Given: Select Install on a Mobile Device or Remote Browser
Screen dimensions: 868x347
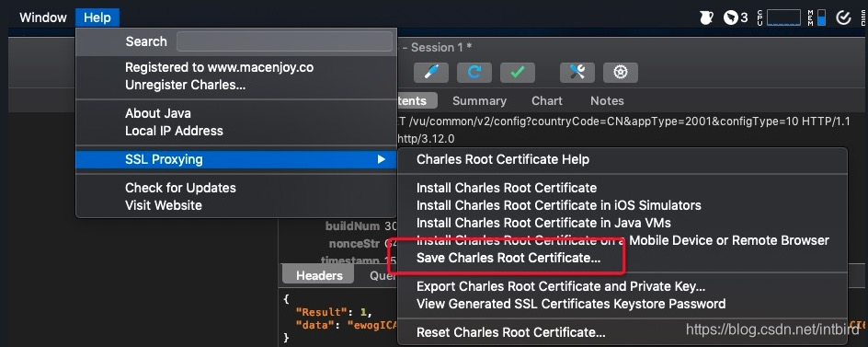Looking at the screenshot, I should 622,240.
